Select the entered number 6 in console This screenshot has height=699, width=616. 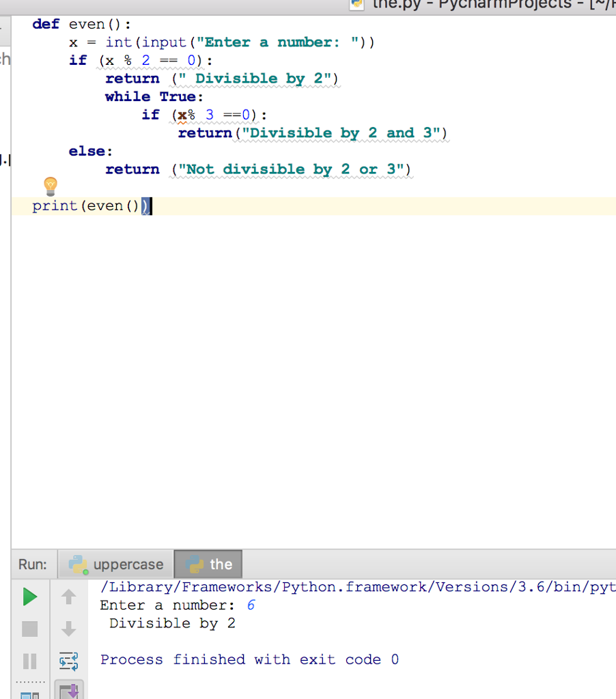250,605
